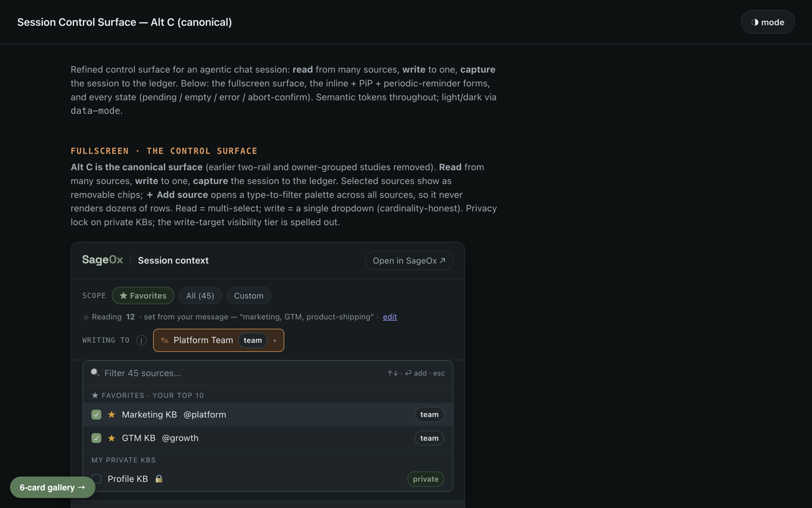This screenshot has height=508, width=812.
Task: Click the star icon on GTM KB row
Action: tap(112, 438)
